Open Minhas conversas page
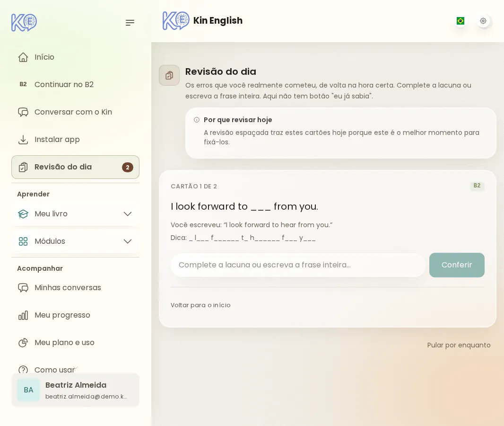Image resolution: width=504 pixels, height=426 pixels. (76, 288)
